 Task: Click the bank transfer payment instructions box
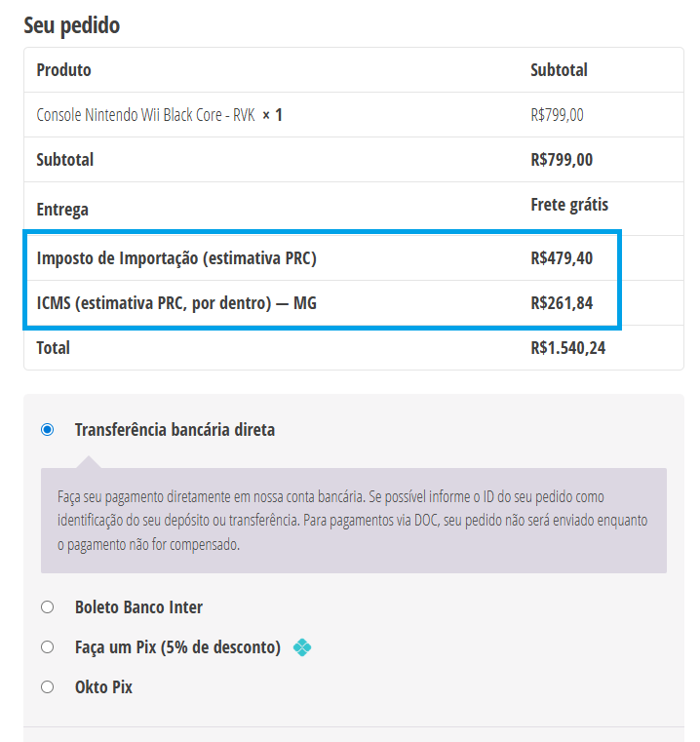point(353,521)
